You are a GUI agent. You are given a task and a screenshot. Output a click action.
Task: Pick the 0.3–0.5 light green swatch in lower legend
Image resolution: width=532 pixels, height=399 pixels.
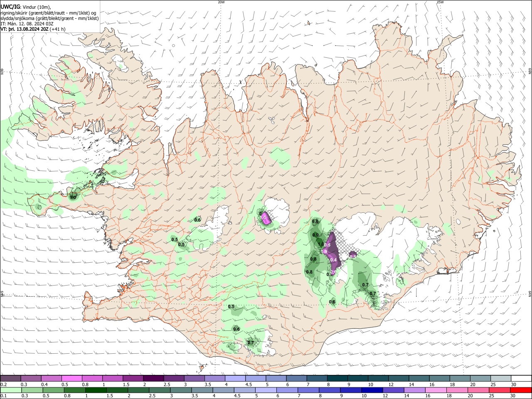tap(32, 390)
